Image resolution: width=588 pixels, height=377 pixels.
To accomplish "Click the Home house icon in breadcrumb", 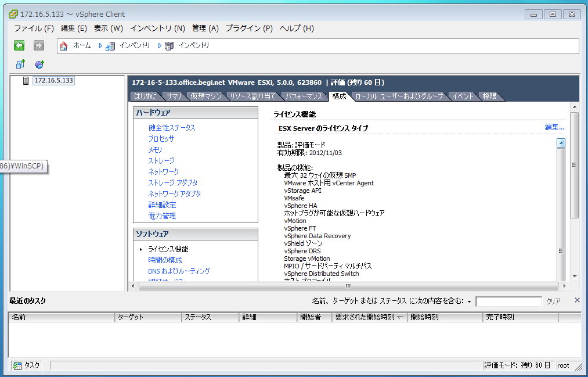I will (64, 46).
